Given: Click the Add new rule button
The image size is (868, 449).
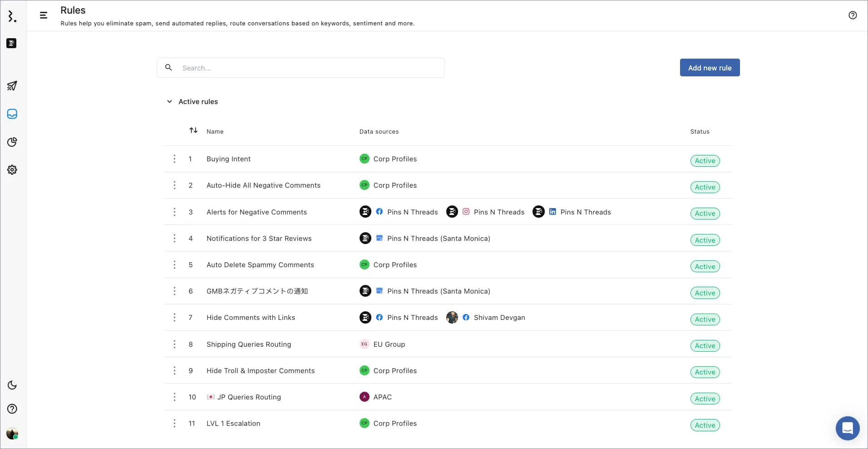Looking at the screenshot, I should (710, 68).
